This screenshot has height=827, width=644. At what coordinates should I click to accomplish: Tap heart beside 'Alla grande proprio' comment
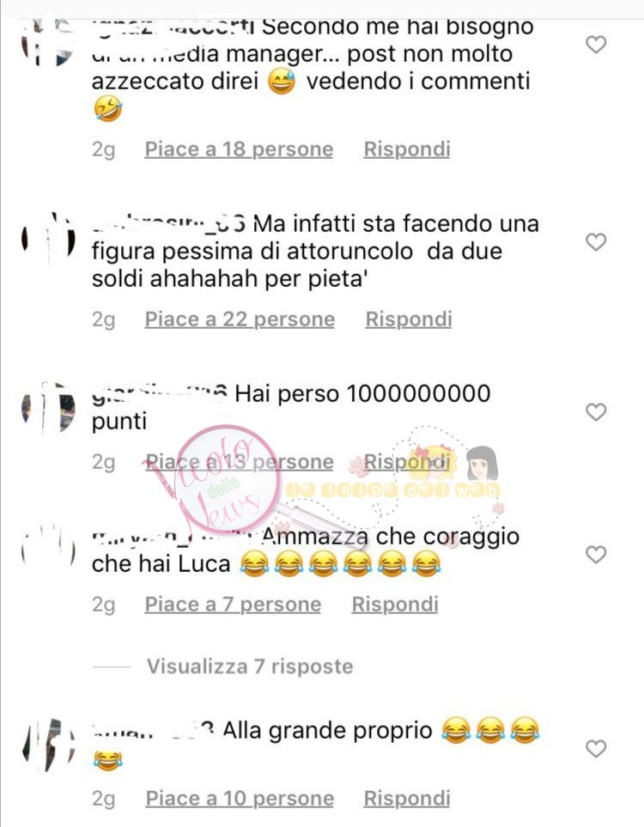596,748
